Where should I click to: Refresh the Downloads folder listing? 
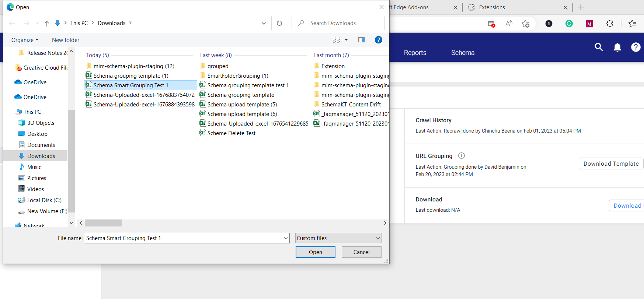coord(279,23)
